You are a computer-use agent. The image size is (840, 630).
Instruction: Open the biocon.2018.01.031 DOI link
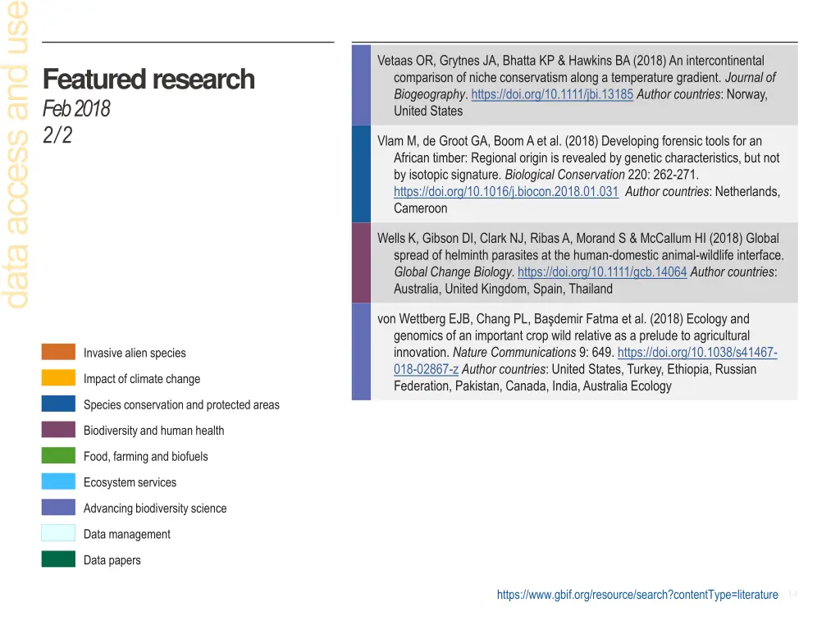tap(505, 192)
